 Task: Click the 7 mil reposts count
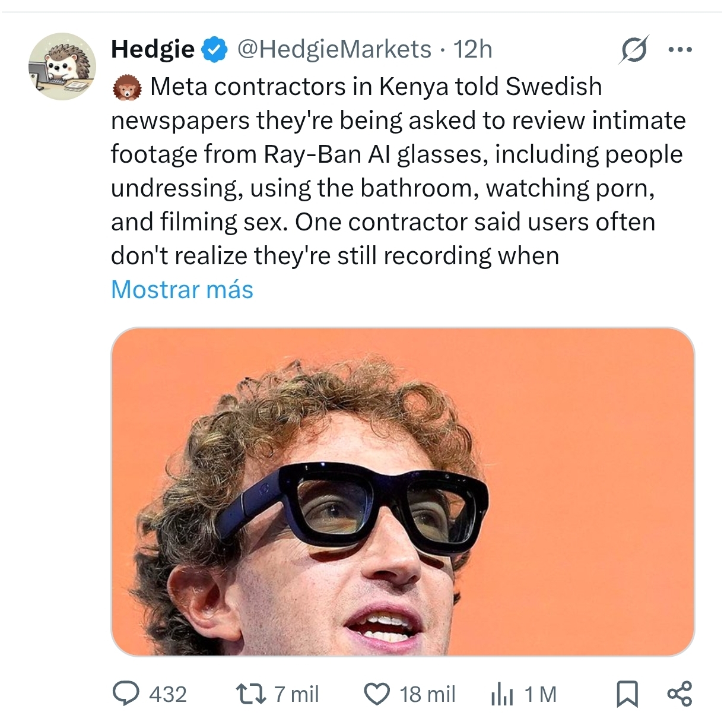(x=296, y=694)
